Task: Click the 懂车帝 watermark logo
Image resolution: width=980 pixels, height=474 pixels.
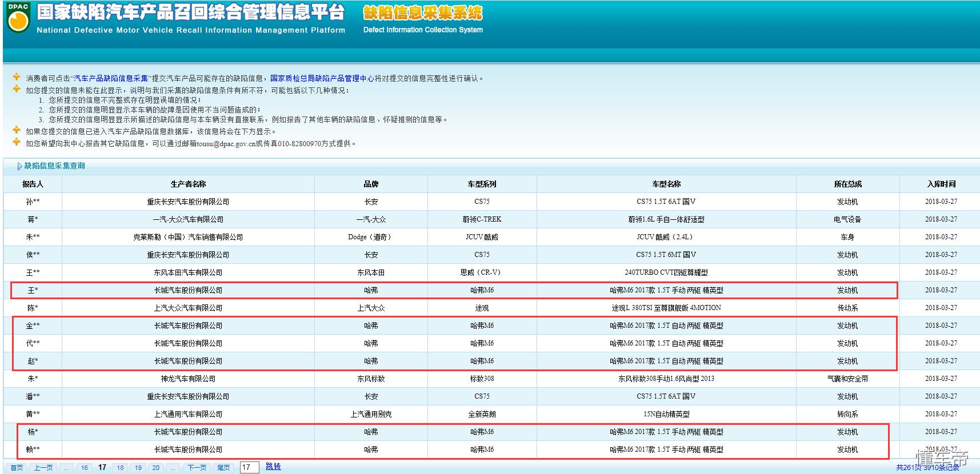Action: pyautogui.click(x=942, y=458)
